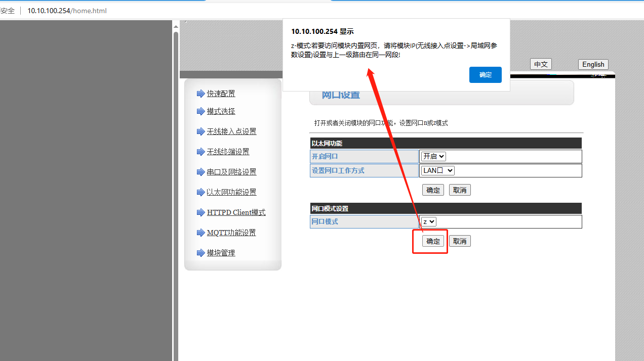
Task: Click the arrow icon beside 快速配置
Action: [200, 94]
